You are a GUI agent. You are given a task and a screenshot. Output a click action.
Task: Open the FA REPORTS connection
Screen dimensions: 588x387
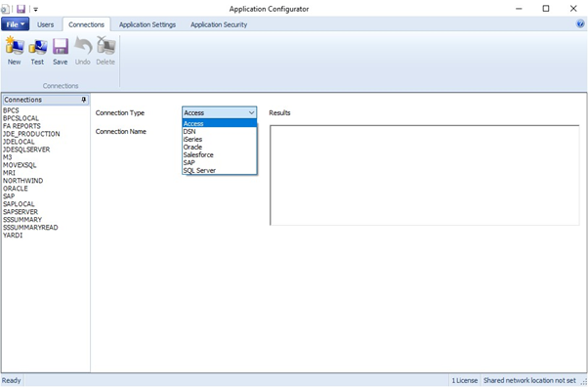point(21,126)
